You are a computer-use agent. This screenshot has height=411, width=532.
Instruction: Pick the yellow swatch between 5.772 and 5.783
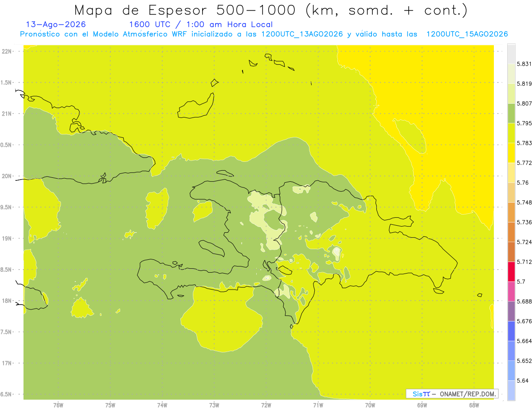tap(511, 153)
